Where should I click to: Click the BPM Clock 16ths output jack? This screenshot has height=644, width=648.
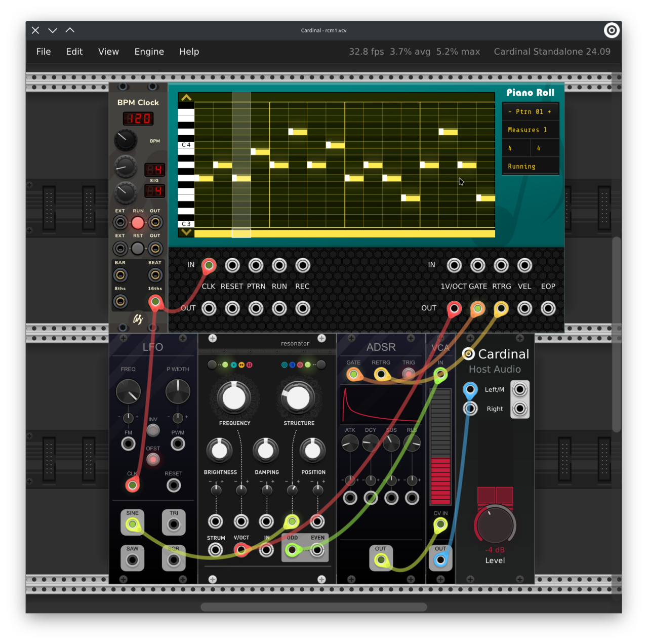tap(155, 302)
